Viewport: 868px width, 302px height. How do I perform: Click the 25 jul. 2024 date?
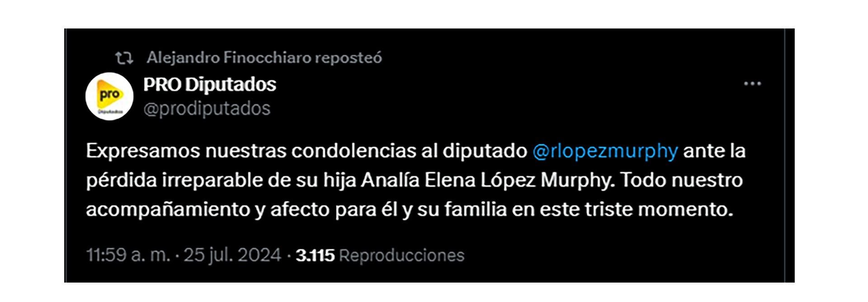pos(232,256)
